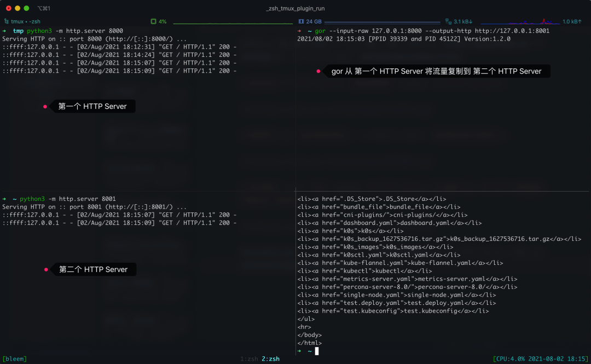Select the GET log line stamped 18:14:24
591x364 pixels.
(119, 55)
